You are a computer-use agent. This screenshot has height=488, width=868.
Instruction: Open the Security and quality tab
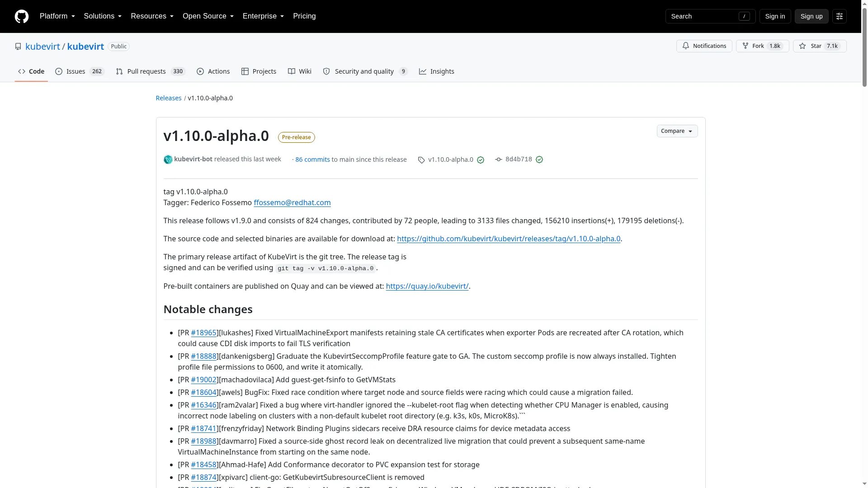click(365, 71)
